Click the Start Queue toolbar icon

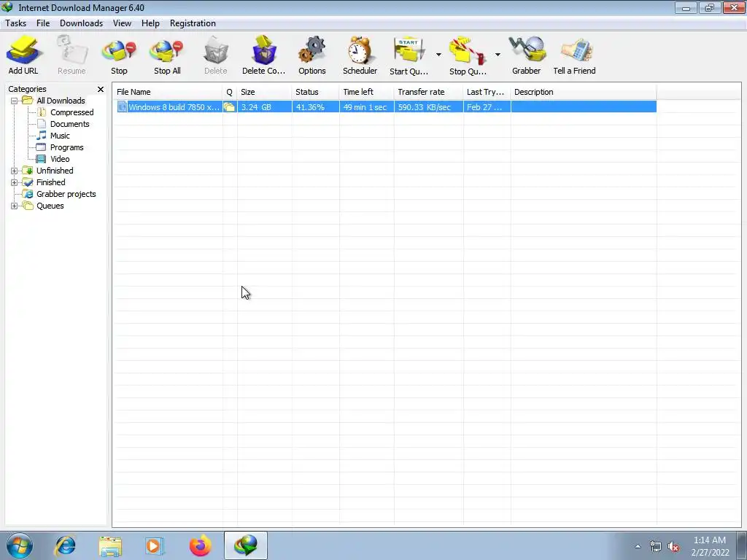click(409, 50)
